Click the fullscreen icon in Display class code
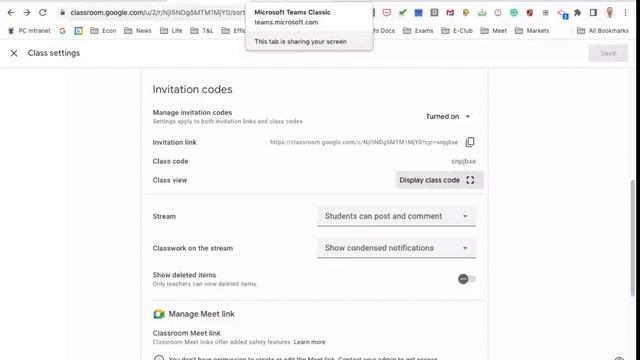 pos(470,180)
